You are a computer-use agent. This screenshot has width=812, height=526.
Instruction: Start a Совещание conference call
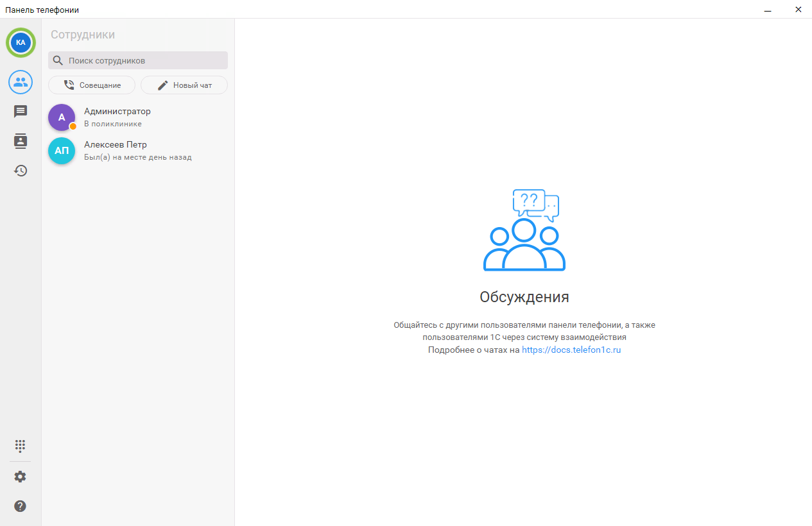92,85
